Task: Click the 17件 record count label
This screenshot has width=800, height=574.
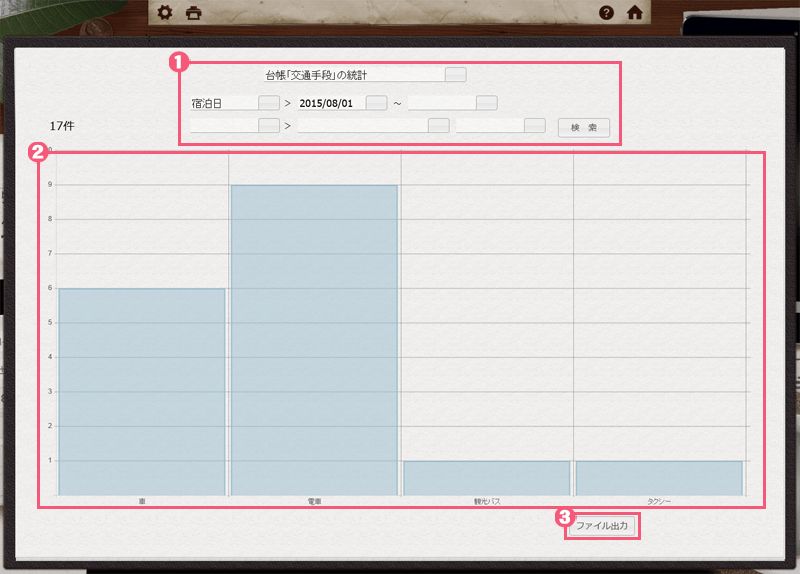Action: 63,126
